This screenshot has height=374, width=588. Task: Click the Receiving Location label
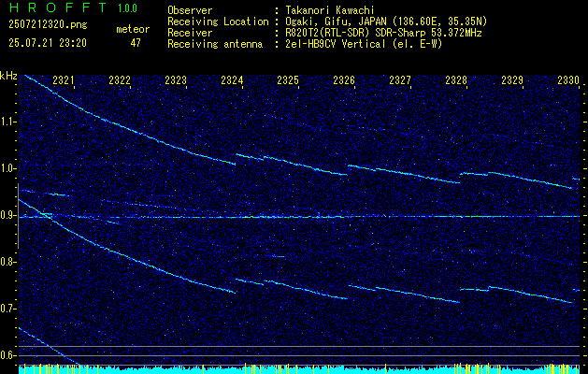[218, 22]
